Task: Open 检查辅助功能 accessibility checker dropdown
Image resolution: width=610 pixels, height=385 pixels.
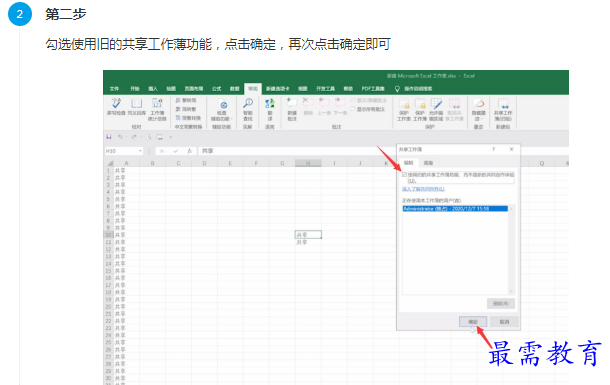Action: (x=222, y=109)
